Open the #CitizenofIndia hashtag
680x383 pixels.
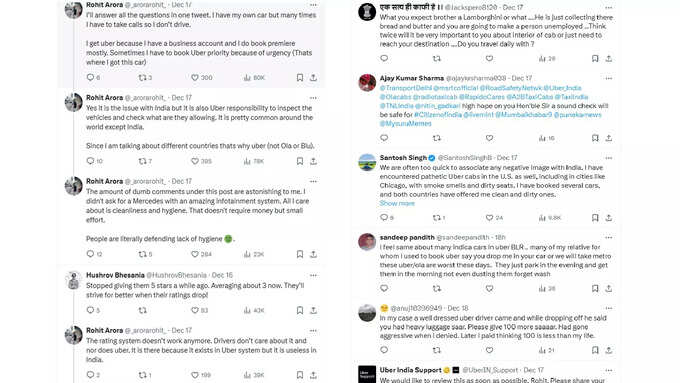437,115
